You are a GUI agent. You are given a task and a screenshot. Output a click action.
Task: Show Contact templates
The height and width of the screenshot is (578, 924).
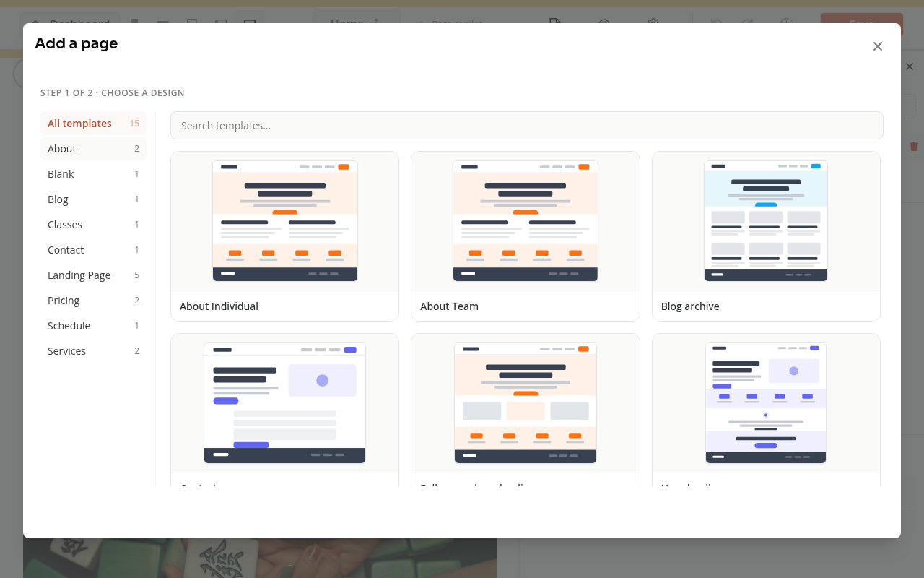point(93,250)
